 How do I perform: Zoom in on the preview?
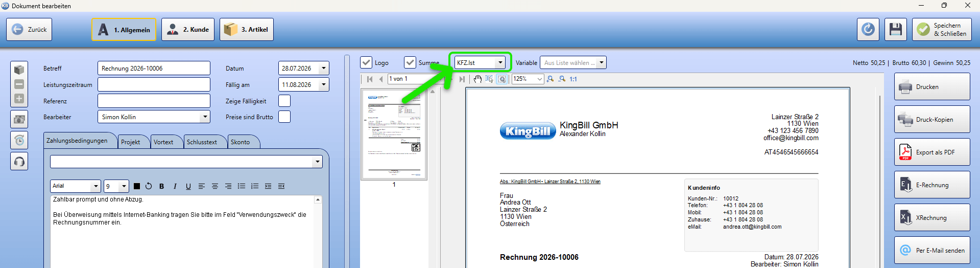pyautogui.click(x=550, y=79)
